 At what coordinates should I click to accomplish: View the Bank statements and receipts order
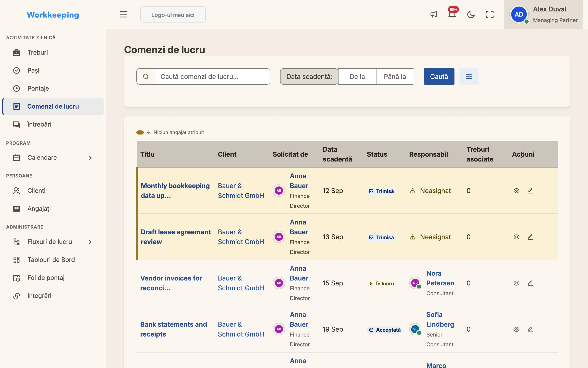click(516, 329)
